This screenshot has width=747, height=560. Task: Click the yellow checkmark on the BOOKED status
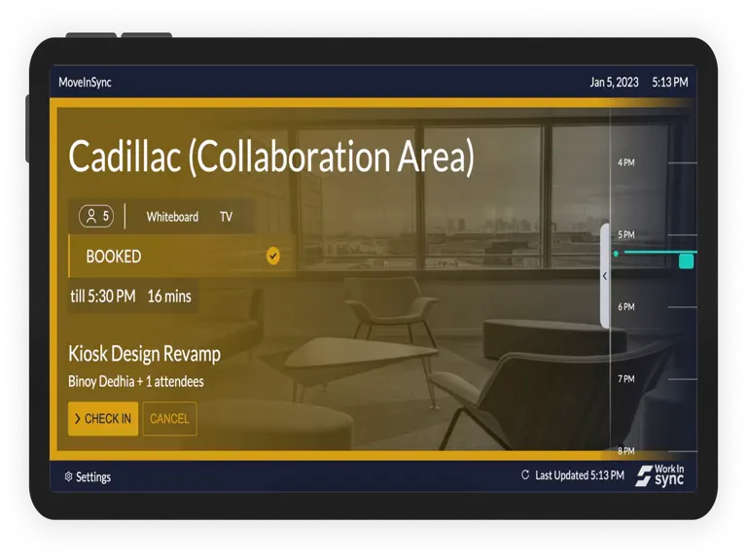273,257
